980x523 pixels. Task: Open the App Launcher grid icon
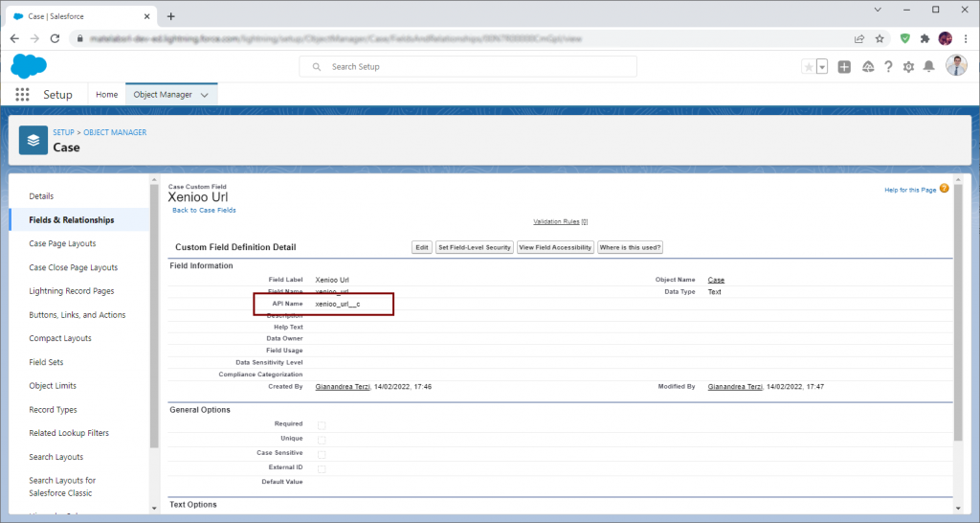click(22, 95)
